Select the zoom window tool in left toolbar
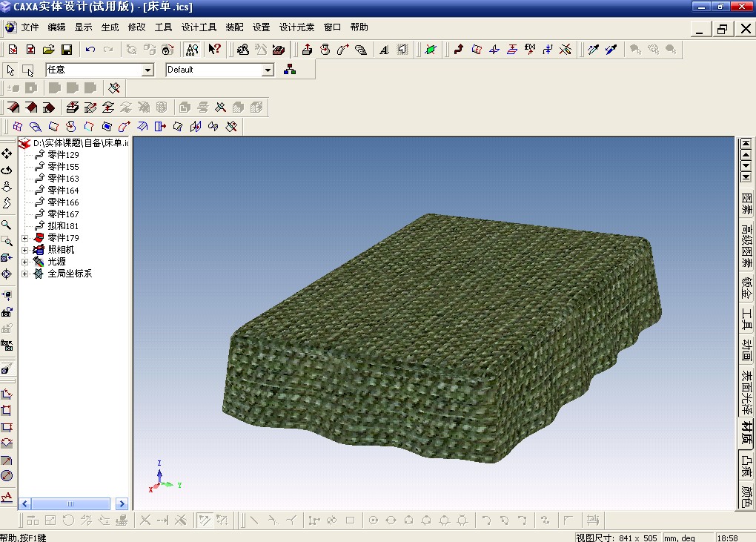Image resolution: width=756 pixels, height=542 pixels. tap(7, 241)
